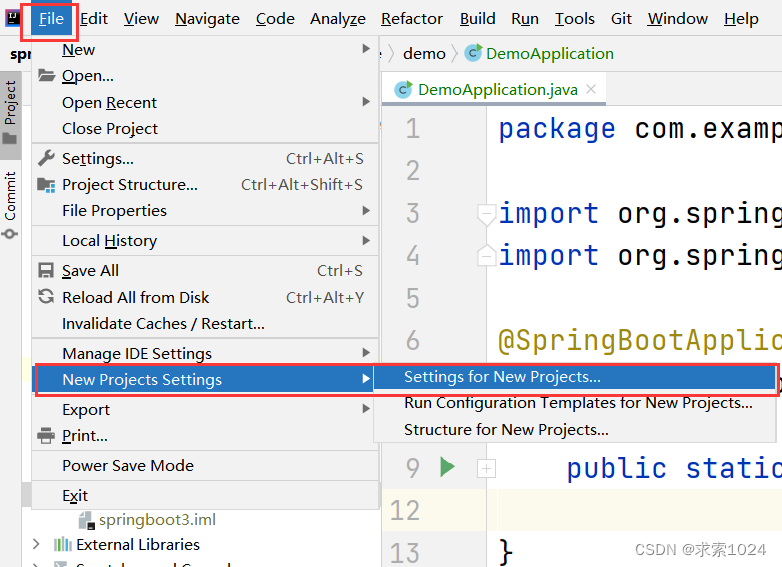Toggle Power Save Mode

204,465
